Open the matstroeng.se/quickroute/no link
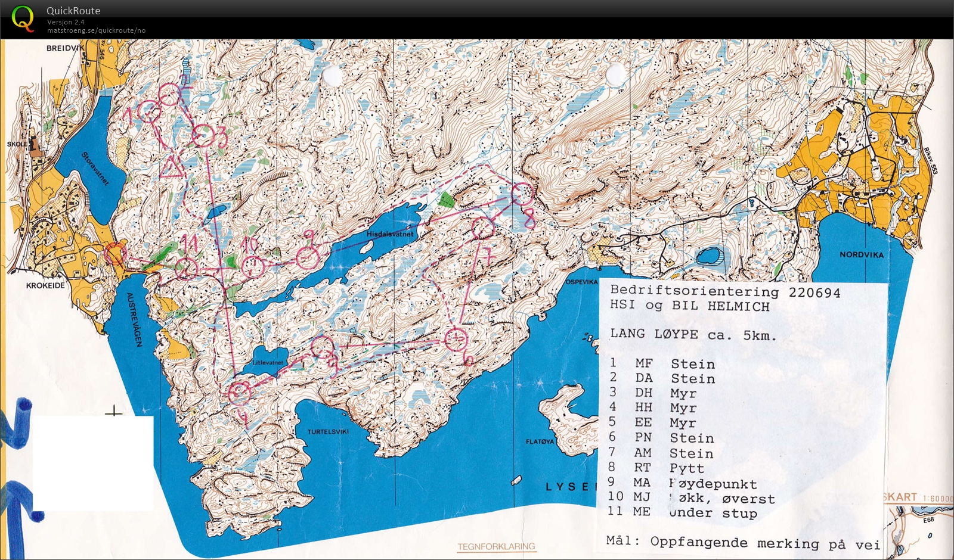 (x=96, y=30)
